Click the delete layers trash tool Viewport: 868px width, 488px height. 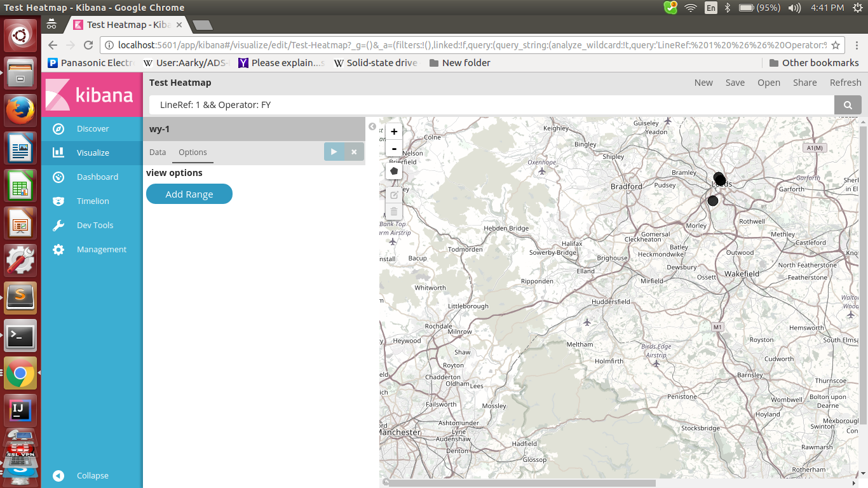coord(394,212)
